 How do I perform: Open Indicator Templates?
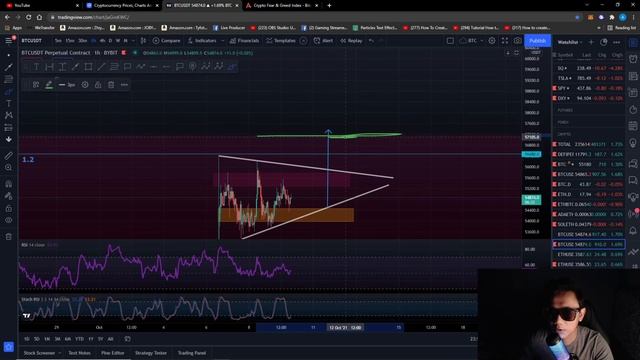[281, 41]
